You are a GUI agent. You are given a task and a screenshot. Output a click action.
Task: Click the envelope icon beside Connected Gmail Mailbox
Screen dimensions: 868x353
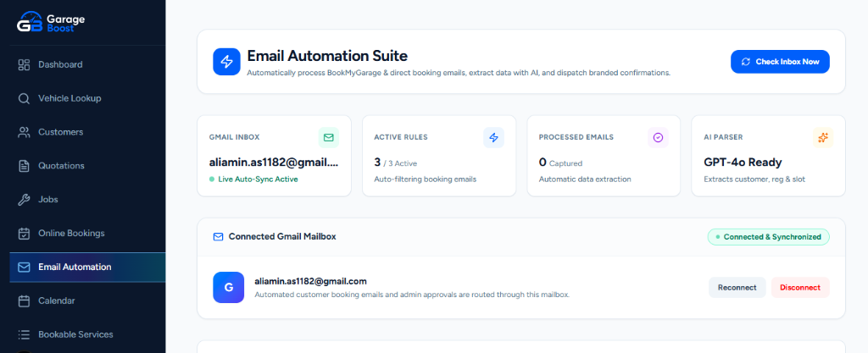click(x=218, y=236)
